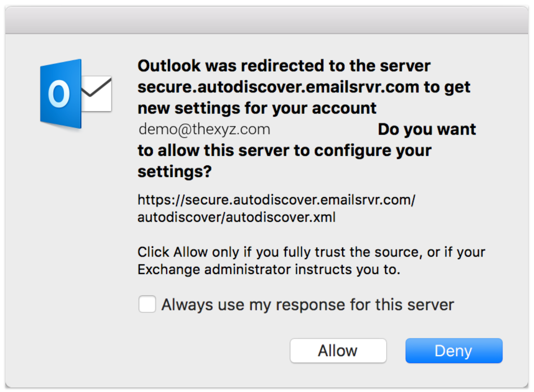Viewport: 534px width, 392px height.
Task: Click the bold 'Do you want' text
Action: coord(427,129)
